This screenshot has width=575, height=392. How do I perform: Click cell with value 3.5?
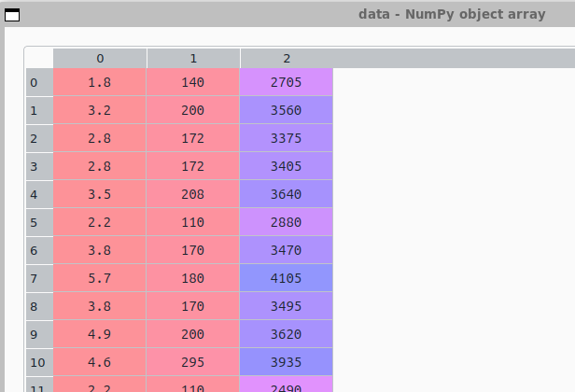[x=100, y=194]
